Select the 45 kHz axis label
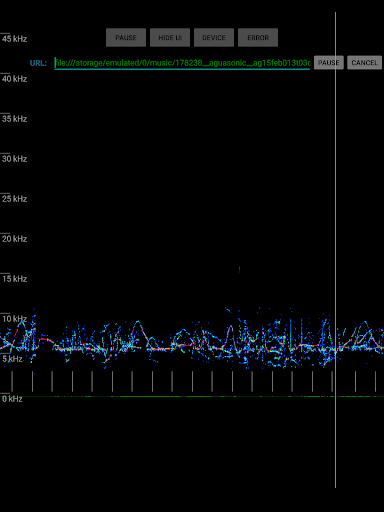 14,39
